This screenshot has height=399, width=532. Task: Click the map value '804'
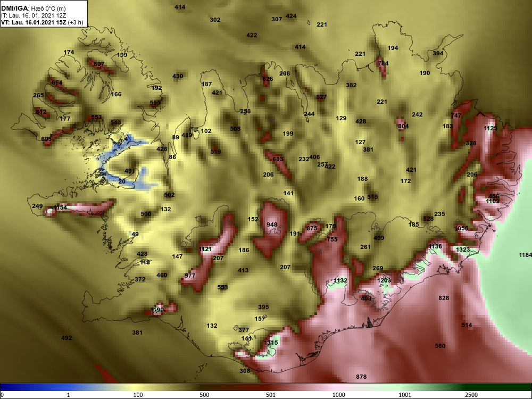click(x=403, y=126)
